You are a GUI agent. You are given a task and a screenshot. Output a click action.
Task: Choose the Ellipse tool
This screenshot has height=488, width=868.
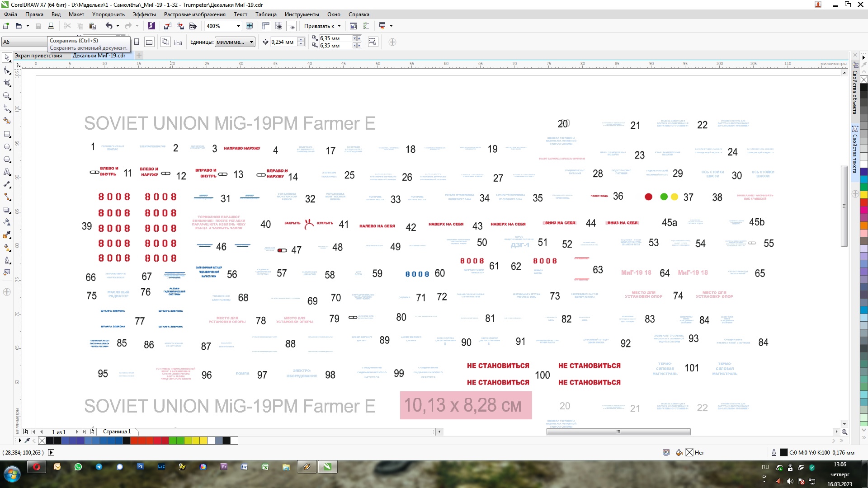click(x=7, y=147)
